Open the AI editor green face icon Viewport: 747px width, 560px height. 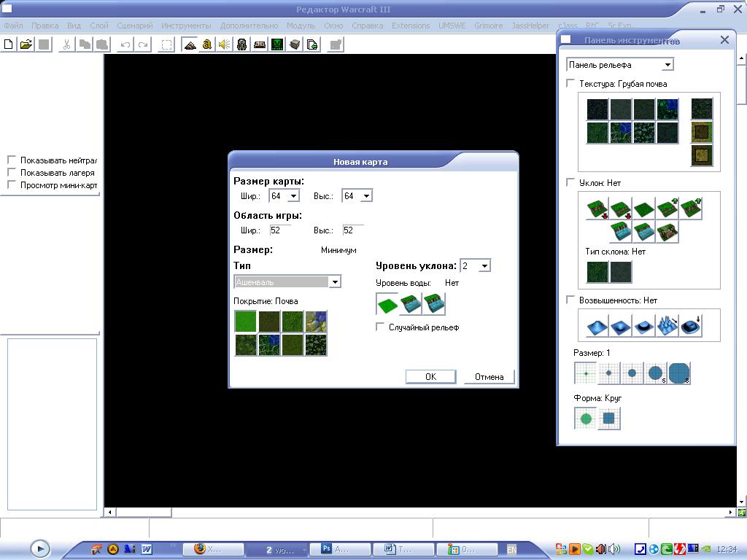tap(277, 44)
